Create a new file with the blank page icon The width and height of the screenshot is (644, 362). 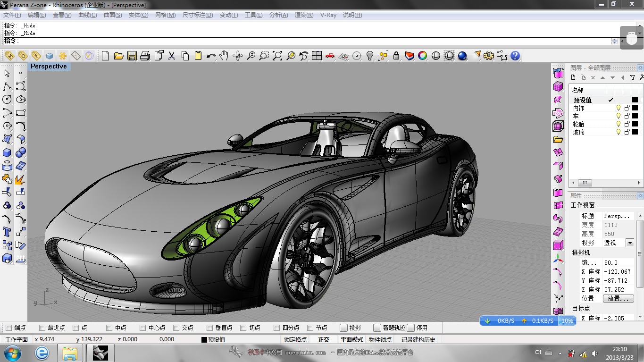pyautogui.click(x=106, y=56)
